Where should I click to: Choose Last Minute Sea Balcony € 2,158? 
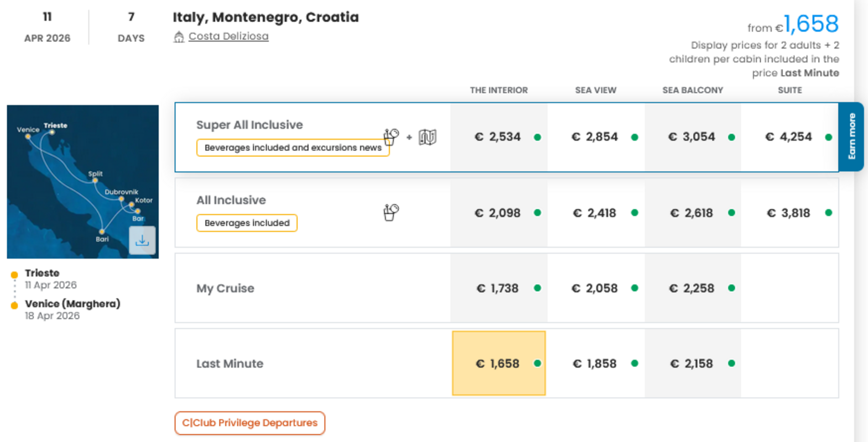(692, 364)
